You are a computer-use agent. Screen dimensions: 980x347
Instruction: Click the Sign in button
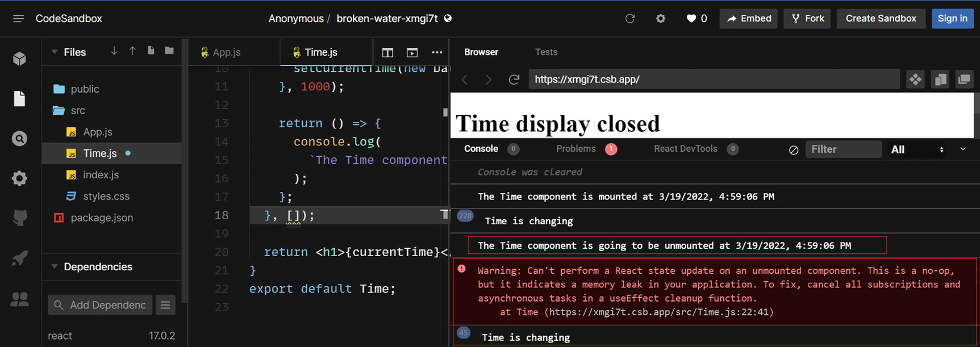pos(952,19)
